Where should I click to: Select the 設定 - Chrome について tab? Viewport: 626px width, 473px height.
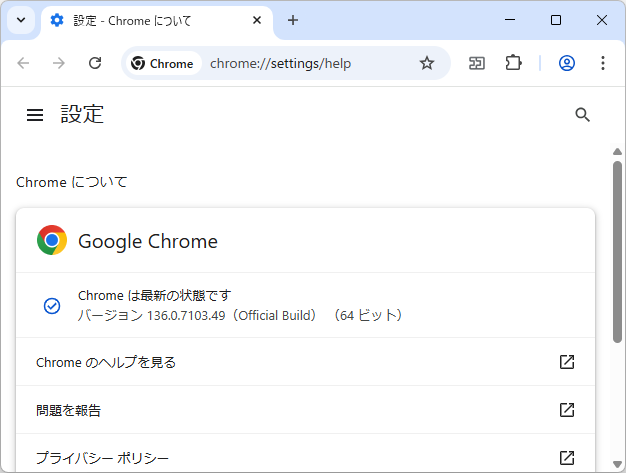(156, 21)
